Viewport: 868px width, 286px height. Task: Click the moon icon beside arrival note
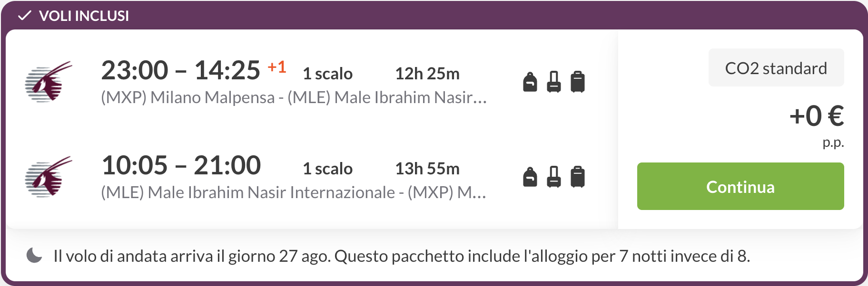click(34, 255)
